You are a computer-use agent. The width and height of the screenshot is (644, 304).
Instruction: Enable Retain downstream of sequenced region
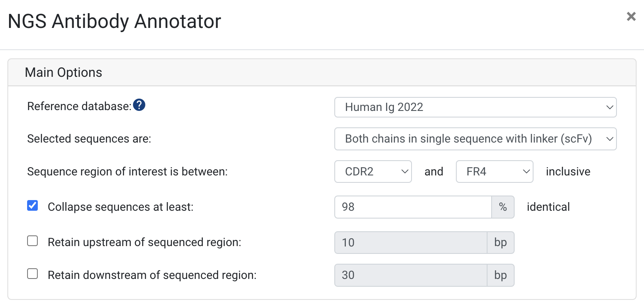point(32,274)
